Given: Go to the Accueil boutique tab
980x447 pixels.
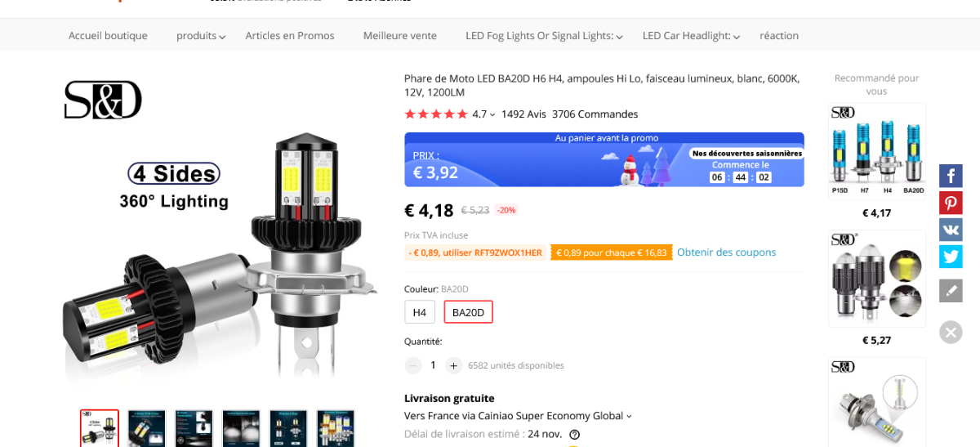Looking at the screenshot, I should (108, 36).
